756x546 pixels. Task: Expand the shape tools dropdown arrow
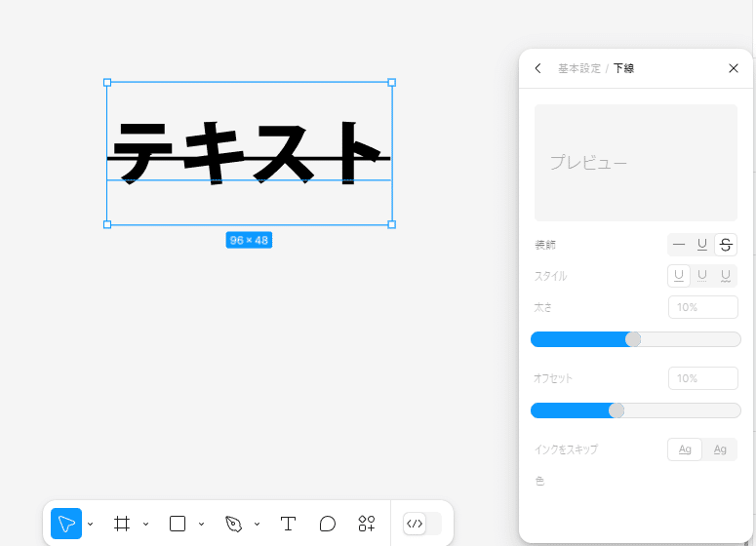coord(202,524)
